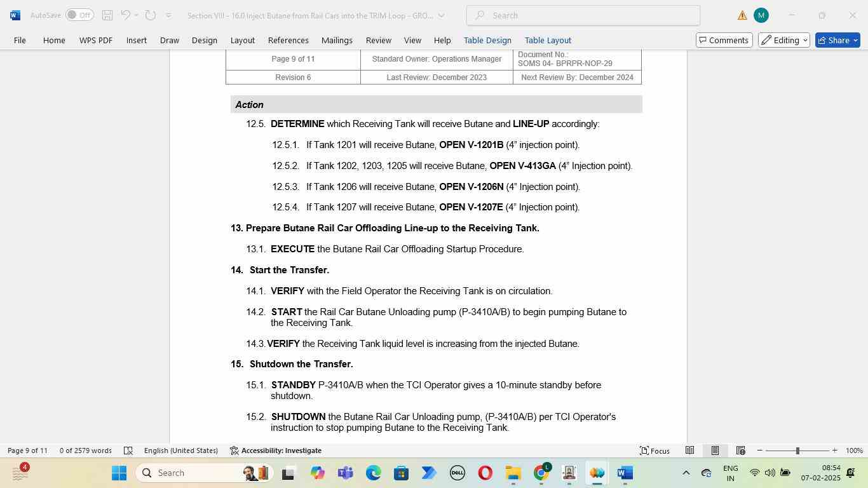Click the Save icon in title bar
This screenshot has height=488, width=868.
coord(107,15)
